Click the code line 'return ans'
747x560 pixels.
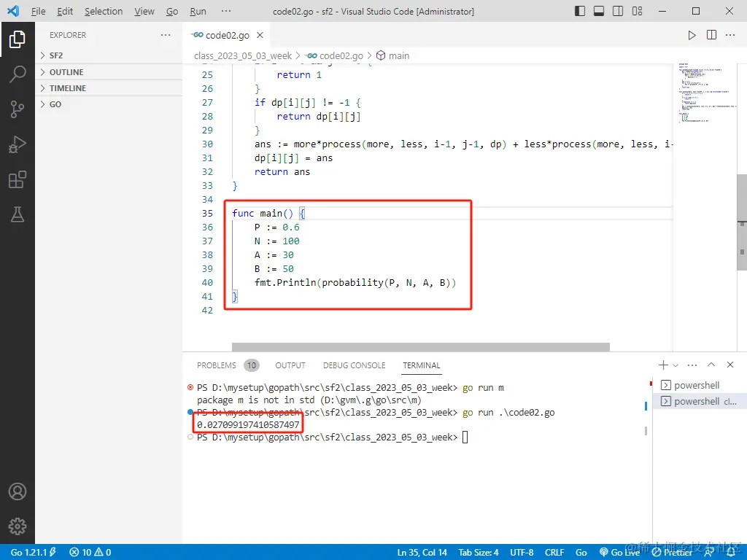(282, 172)
